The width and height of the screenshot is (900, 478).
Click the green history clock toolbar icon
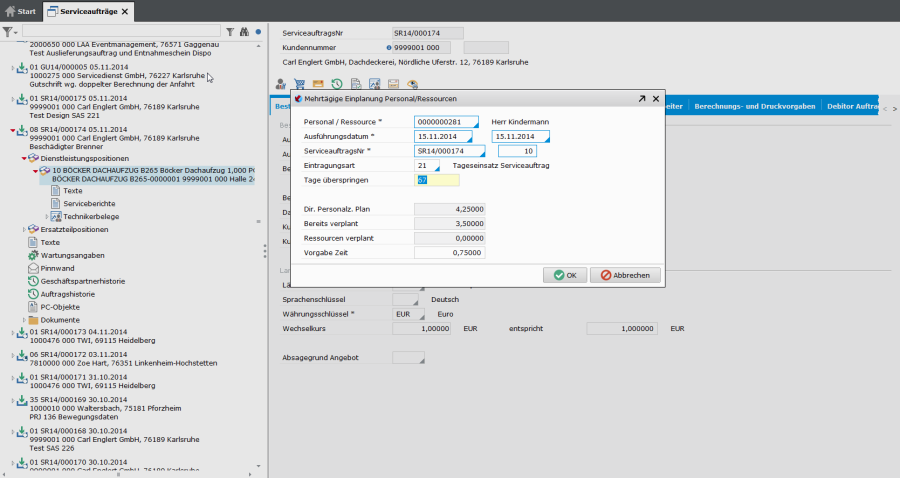[337, 84]
